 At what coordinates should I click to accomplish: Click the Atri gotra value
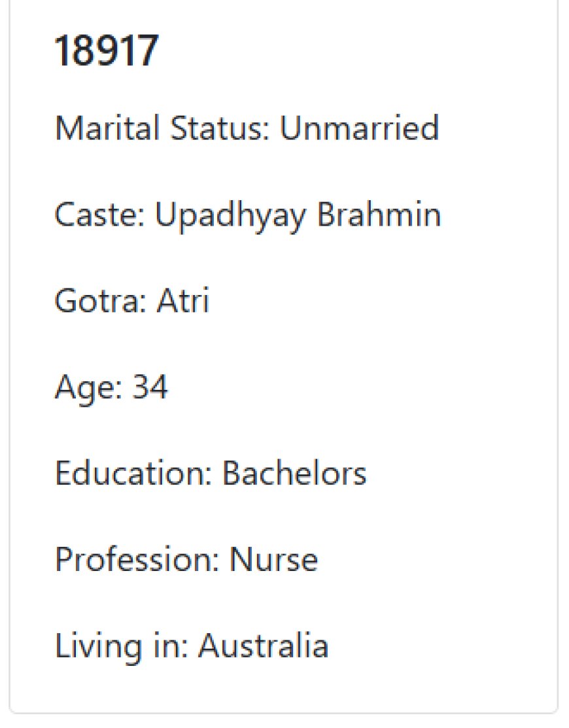pyautogui.click(x=183, y=301)
